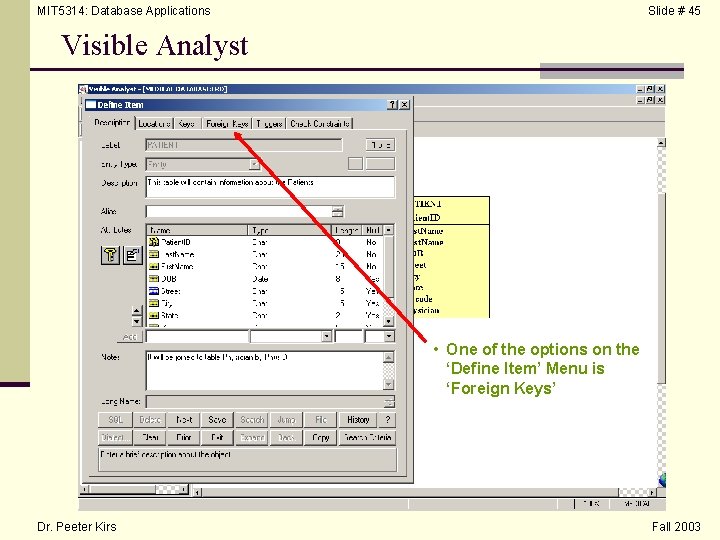The height and width of the screenshot is (540, 720).
Task: Click the Name column header in attributes list
Action: click(198, 230)
